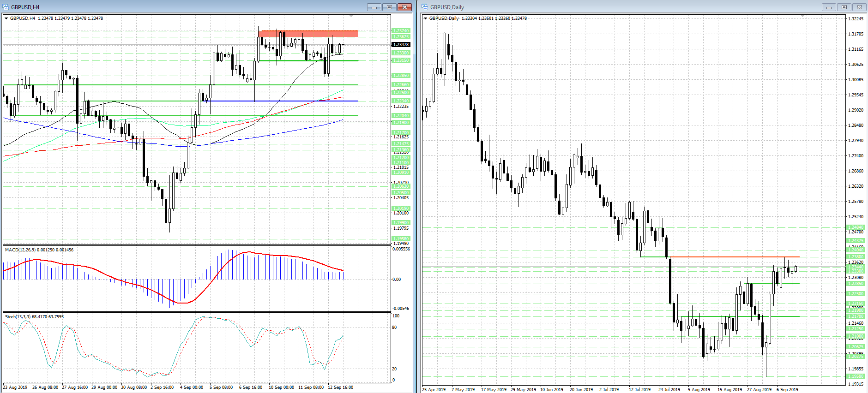Click the gray chart shift marker atop the H4 chart
Viewport: 868px width, 393px height.
(351, 16)
